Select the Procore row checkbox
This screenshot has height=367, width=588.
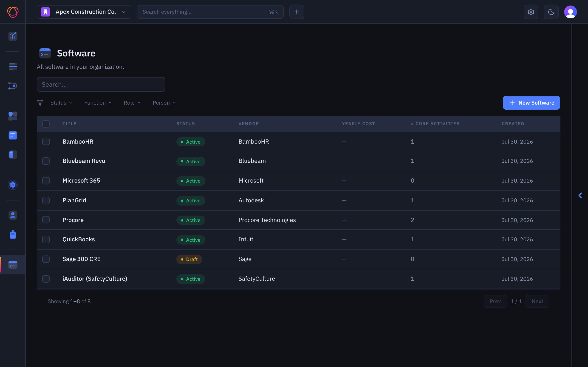[x=46, y=220]
